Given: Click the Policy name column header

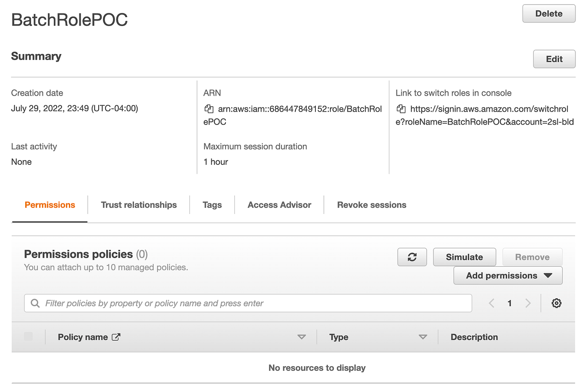Looking at the screenshot, I should [83, 337].
